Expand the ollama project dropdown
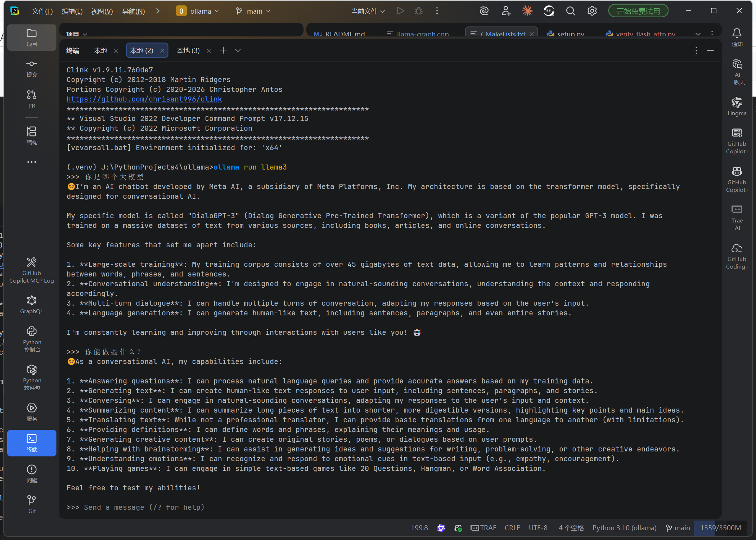Viewport: 756px width, 540px height. (x=198, y=11)
